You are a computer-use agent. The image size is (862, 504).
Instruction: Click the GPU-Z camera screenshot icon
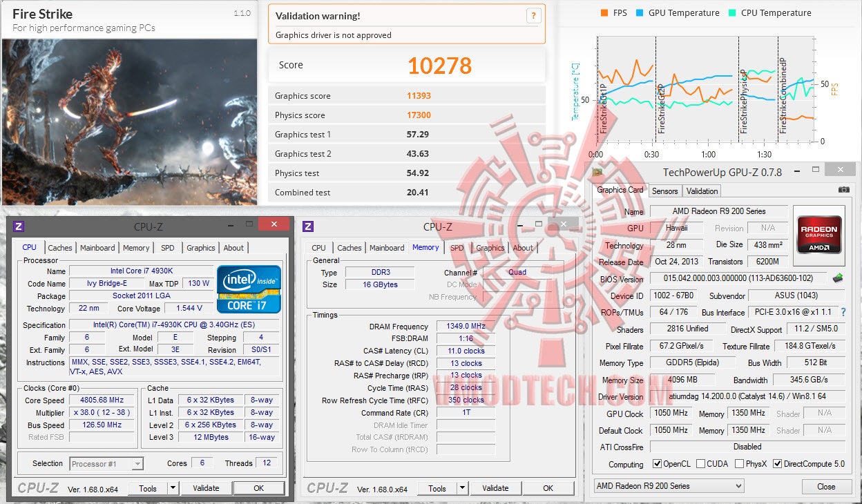843,190
